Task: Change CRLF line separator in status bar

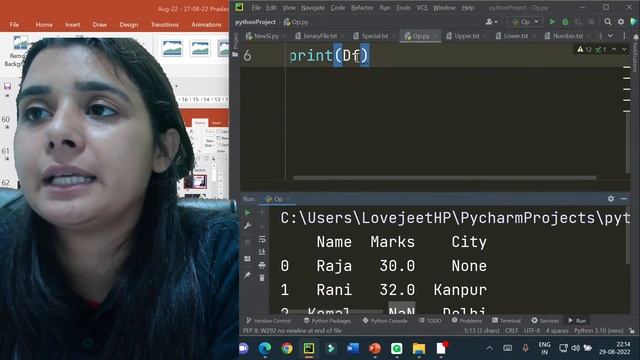Action: coord(511,331)
